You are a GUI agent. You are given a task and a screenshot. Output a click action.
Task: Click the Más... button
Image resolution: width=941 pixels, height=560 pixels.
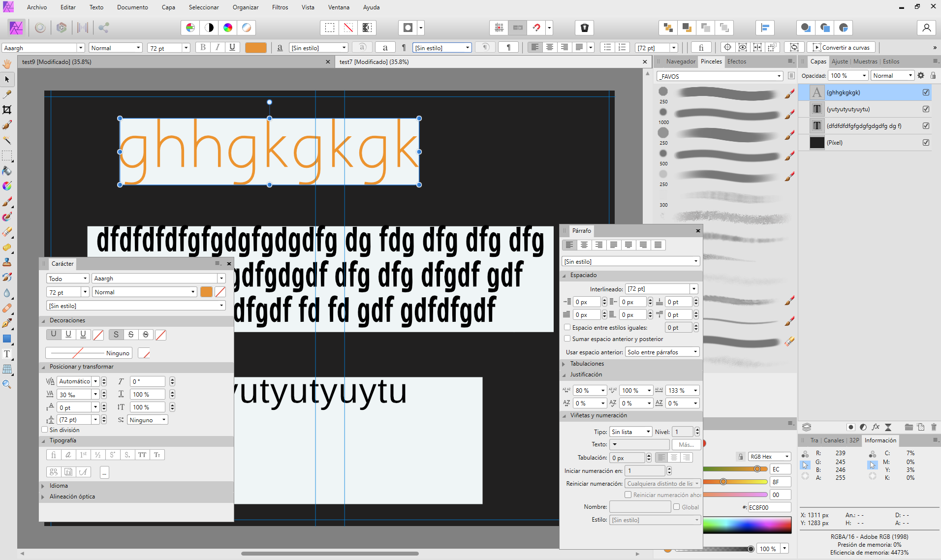[x=687, y=444]
